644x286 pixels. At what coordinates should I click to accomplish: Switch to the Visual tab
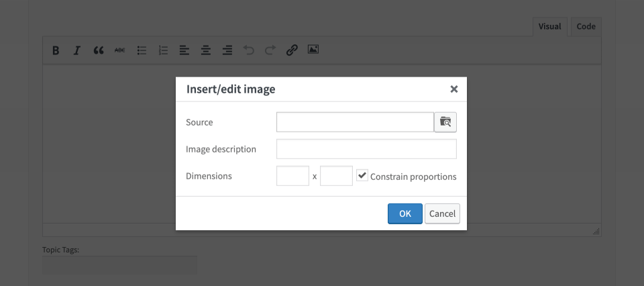pyautogui.click(x=549, y=27)
